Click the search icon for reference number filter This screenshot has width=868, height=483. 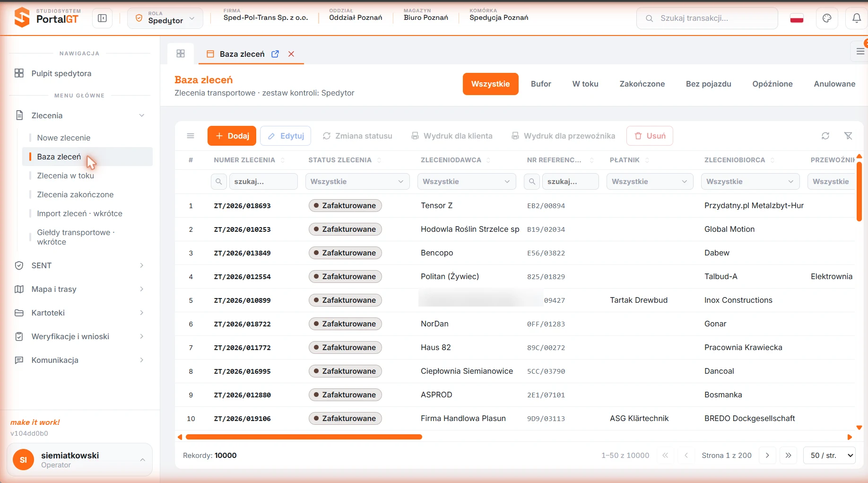tap(532, 182)
